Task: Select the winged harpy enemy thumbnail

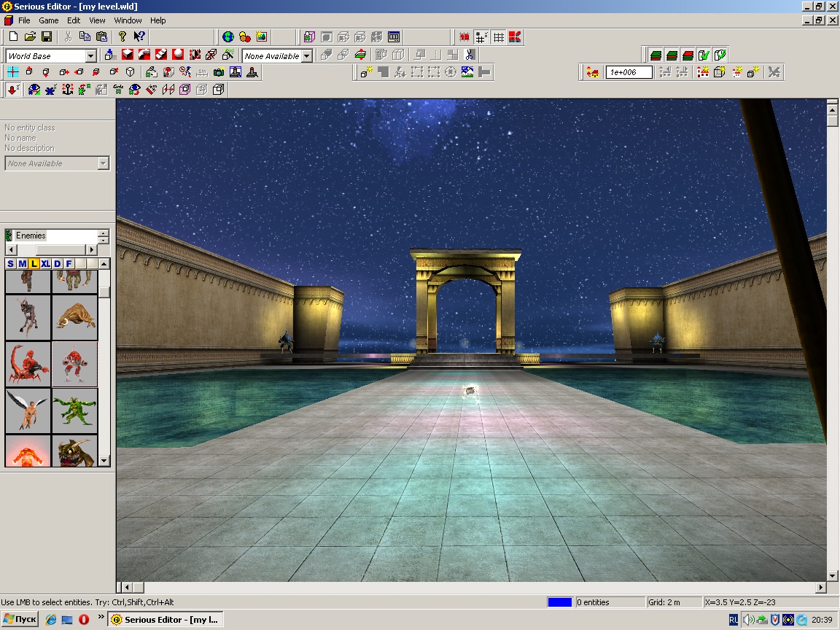Action: [x=28, y=411]
